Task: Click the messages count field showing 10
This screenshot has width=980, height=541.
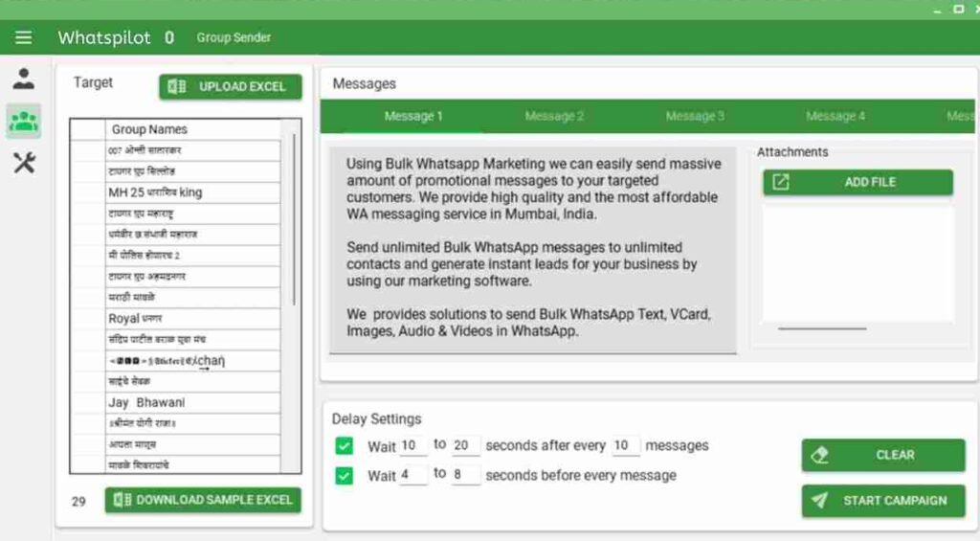Action: click(x=625, y=445)
